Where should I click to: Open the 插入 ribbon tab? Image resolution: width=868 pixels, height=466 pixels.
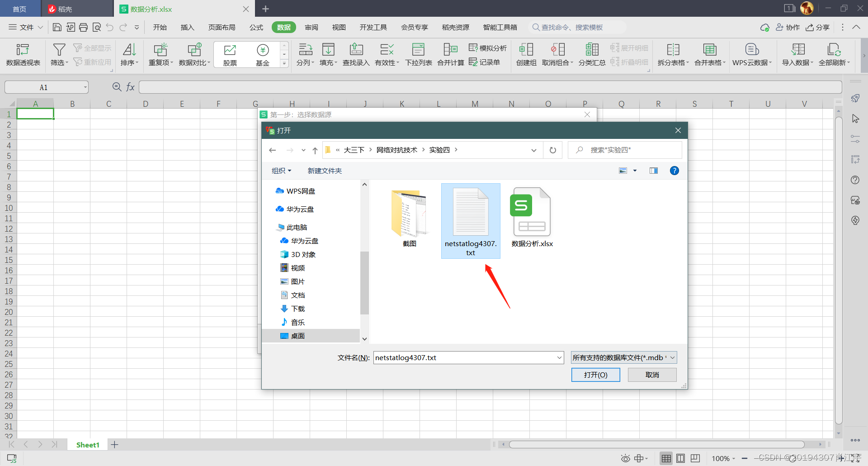187,27
